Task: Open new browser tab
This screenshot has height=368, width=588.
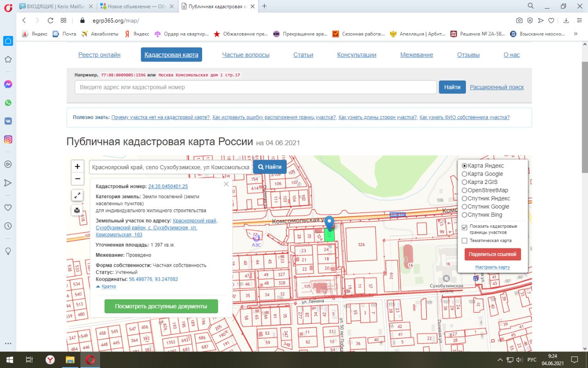Action: [264, 6]
